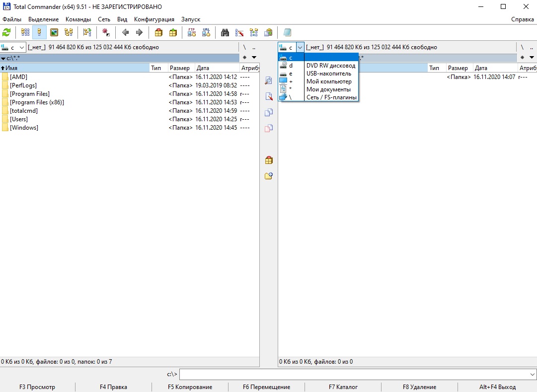The height and width of the screenshot is (392, 537).
Task: Open the find files binoculars tool
Action: [x=225, y=33]
